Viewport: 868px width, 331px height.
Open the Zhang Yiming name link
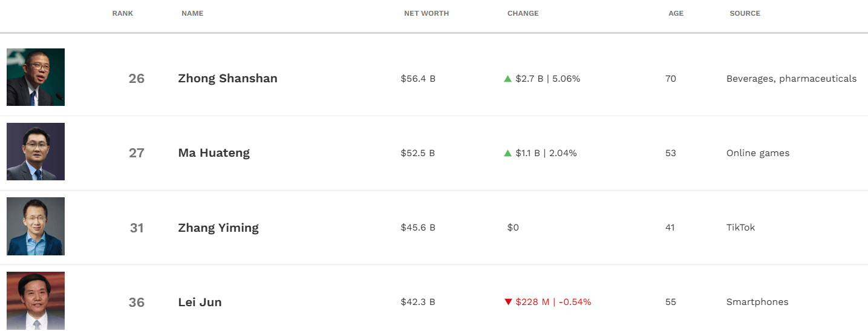(x=218, y=228)
